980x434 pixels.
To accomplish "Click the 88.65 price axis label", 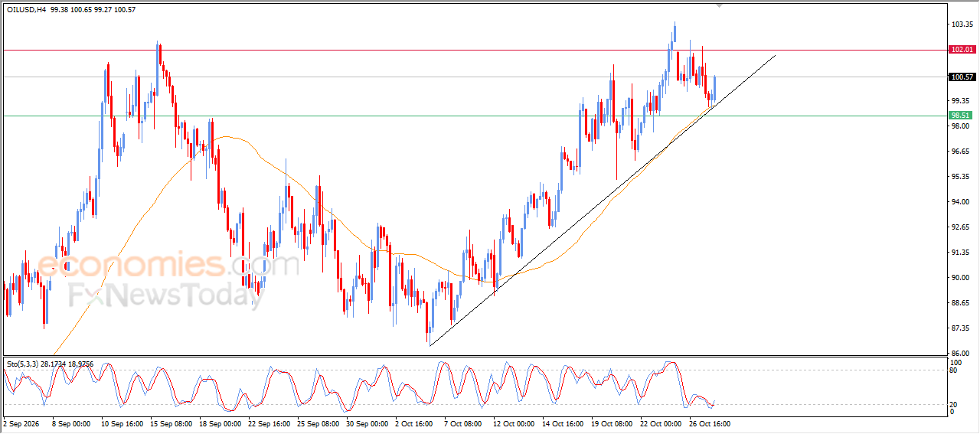I will (962, 302).
